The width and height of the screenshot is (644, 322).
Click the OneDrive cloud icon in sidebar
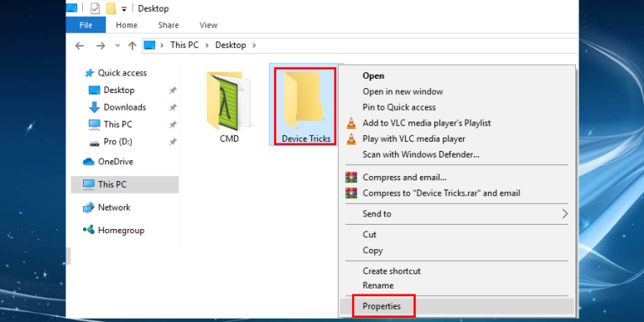coord(89,162)
